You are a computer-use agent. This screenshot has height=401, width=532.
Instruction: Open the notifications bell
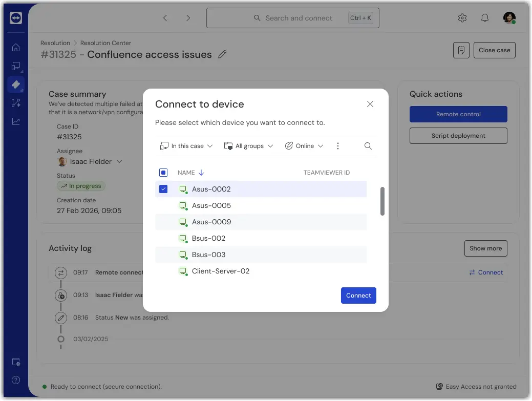point(485,18)
